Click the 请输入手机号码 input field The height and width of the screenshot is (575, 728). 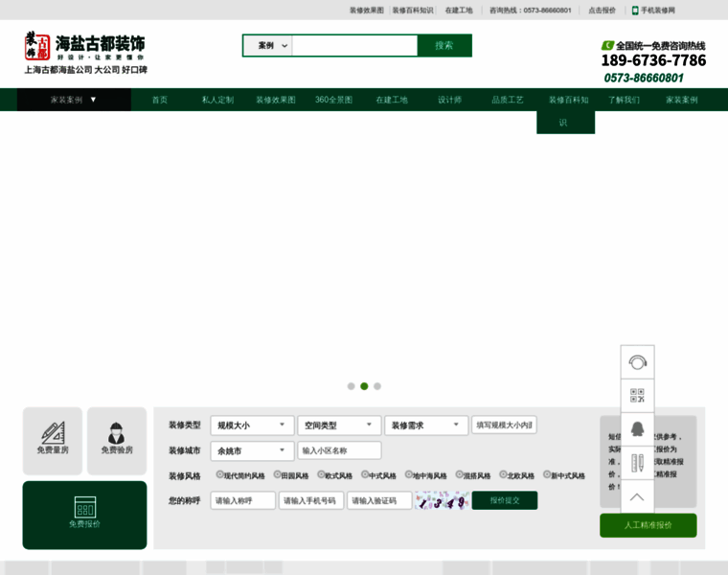tap(311, 500)
